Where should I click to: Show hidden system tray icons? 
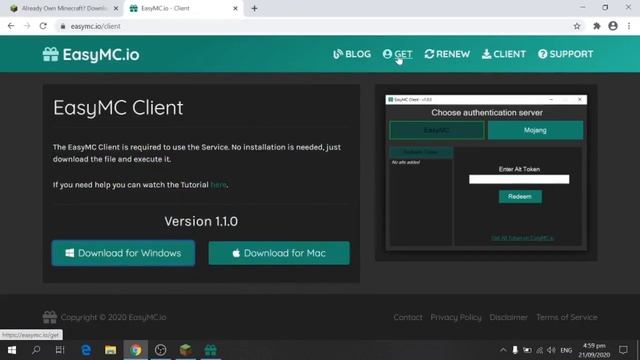pyautogui.click(x=503, y=350)
